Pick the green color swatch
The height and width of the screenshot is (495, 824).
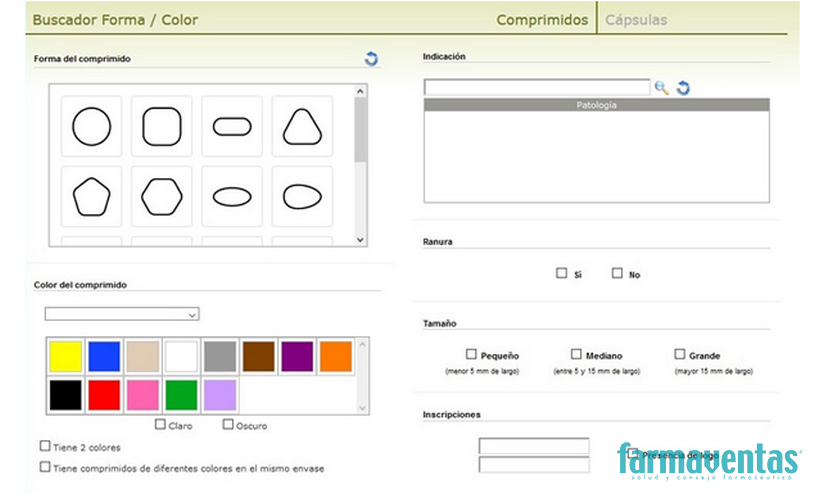pos(181,395)
